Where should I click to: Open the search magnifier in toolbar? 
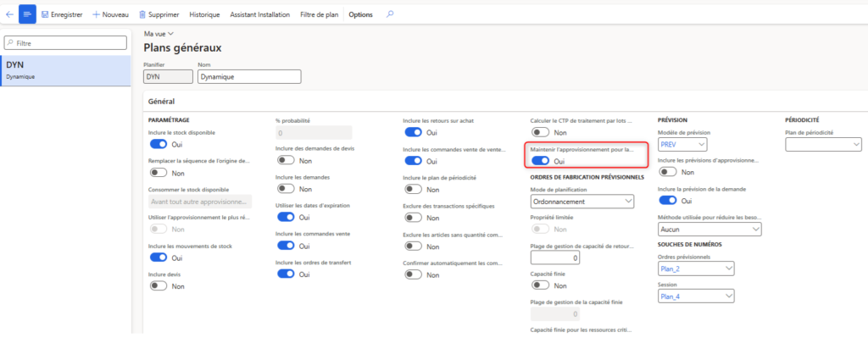pyautogui.click(x=390, y=14)
